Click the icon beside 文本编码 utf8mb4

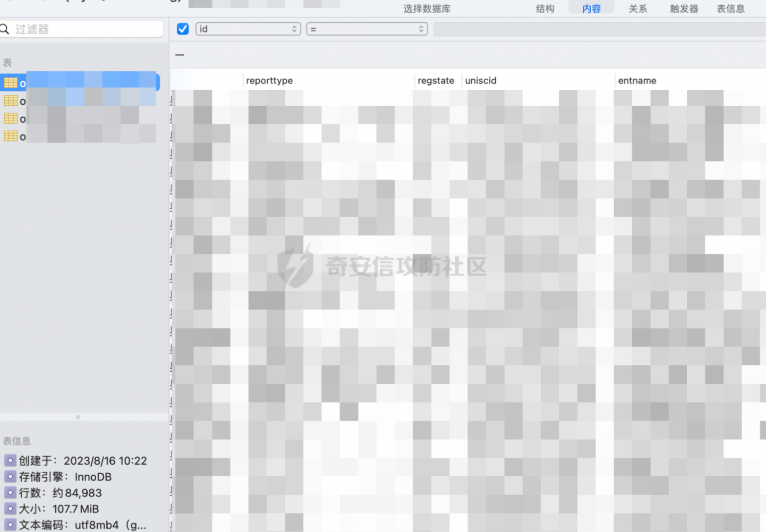pyautogui.click(x=10, y=524)
